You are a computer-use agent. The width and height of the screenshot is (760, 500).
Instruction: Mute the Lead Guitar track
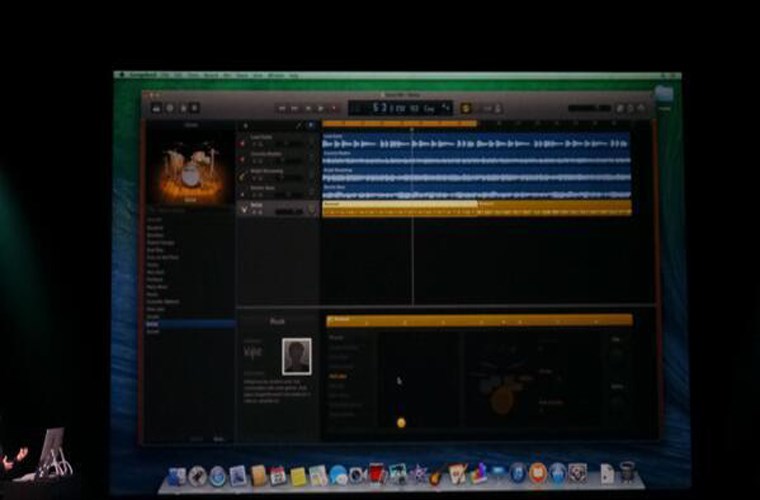[x=254, y=145]
